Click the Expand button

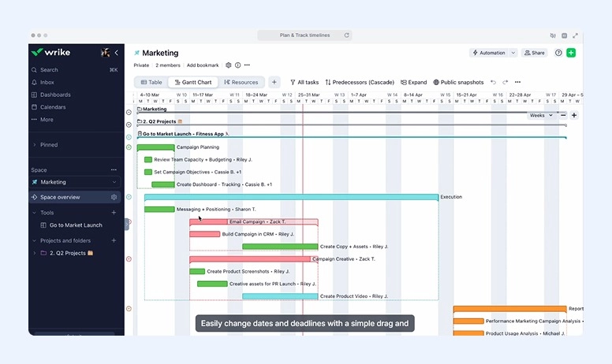click(x=414, y=82)
